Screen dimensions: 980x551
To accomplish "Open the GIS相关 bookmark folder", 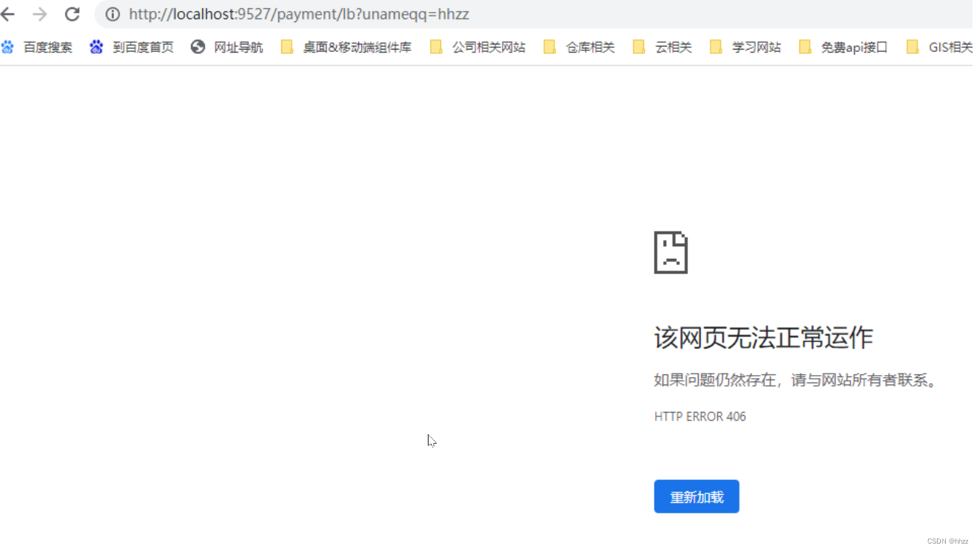I will coord(939,47).
